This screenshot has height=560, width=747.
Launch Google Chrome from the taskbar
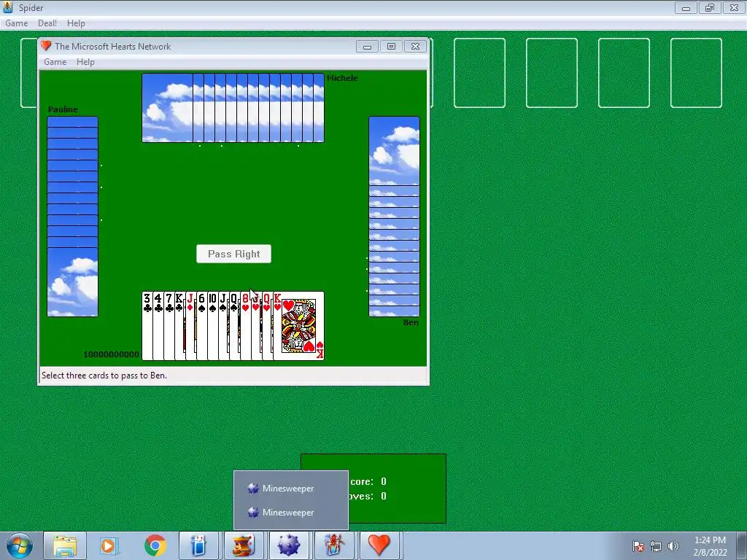[155, 545]
